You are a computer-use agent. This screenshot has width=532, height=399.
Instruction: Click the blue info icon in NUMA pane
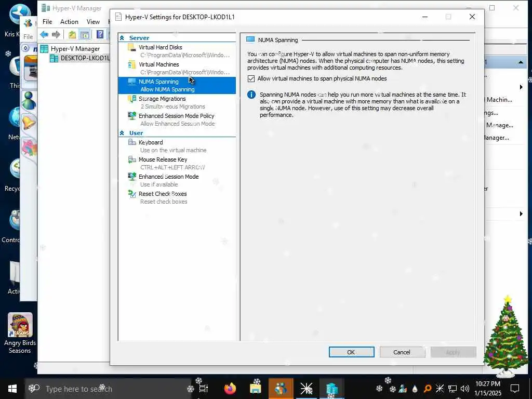click(251, 95)
